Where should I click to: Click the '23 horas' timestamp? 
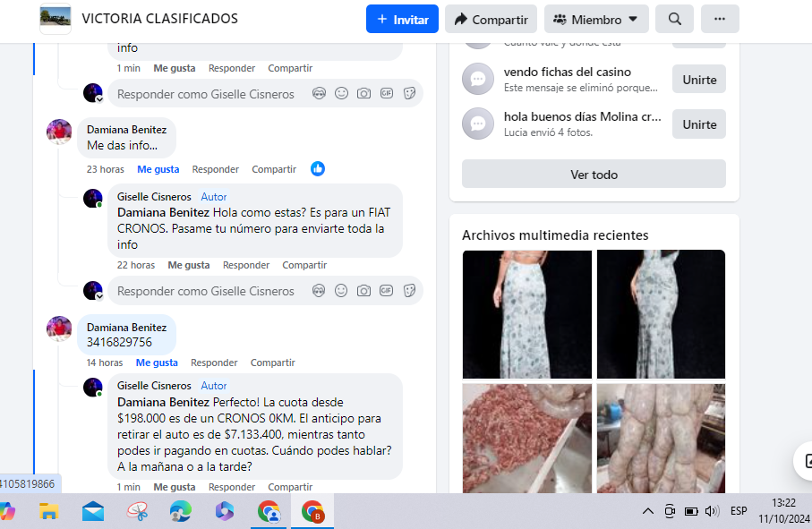[105, 169]
